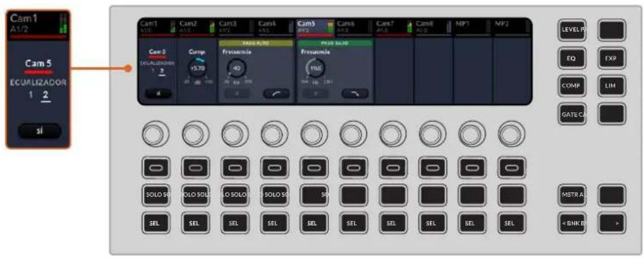Toggle the blank solo-row button in Cam8 column
Image resolution: width=644 pixels, height=258 pixels.
click(432, 195)
